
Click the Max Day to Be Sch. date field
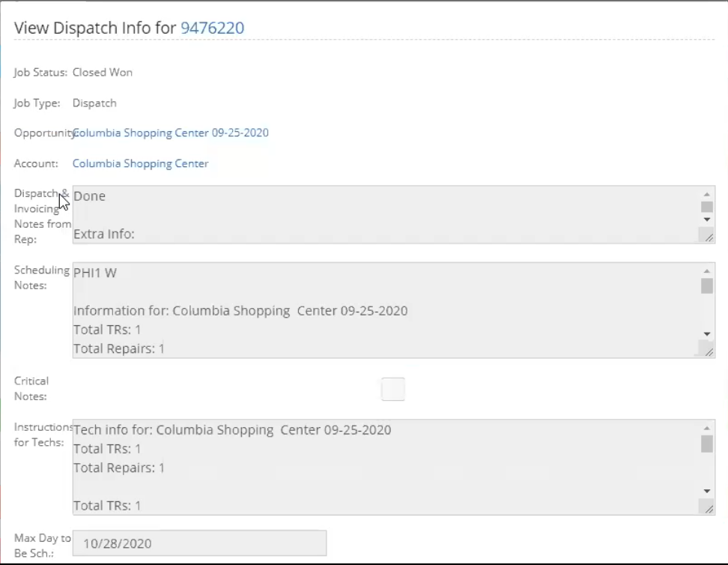click(x=199, y=543)
